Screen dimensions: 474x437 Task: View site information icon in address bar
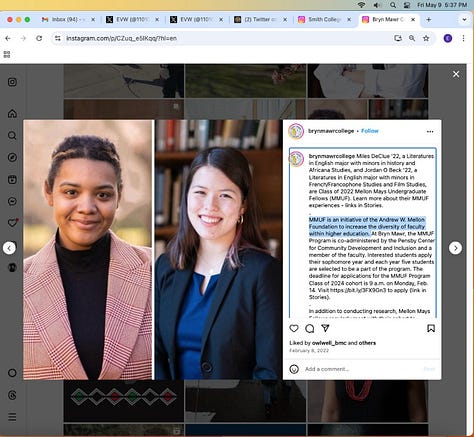58,38
